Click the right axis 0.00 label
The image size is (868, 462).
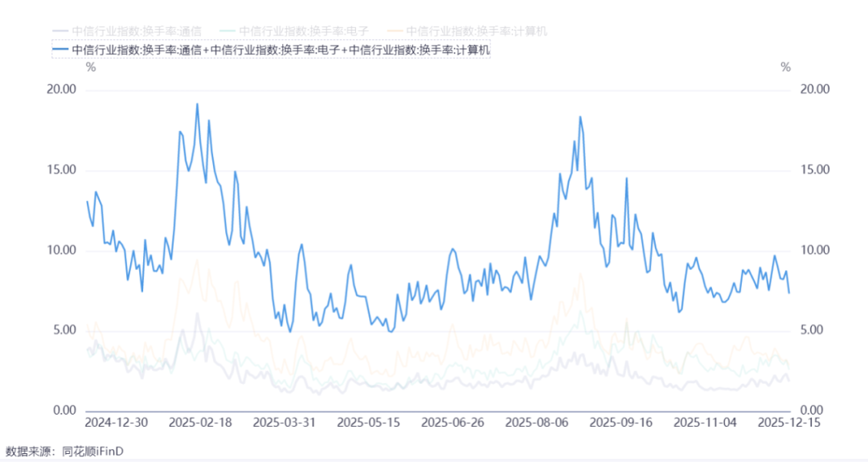pos(812,411)
